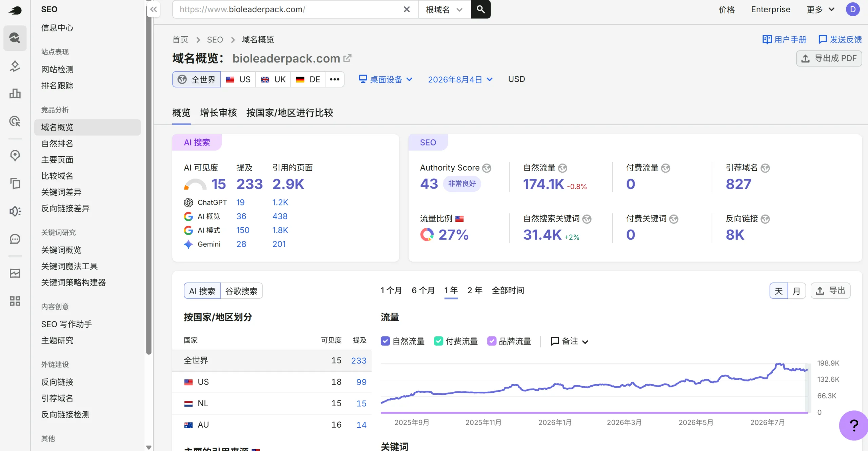Select US region filter

pos(238,79)
